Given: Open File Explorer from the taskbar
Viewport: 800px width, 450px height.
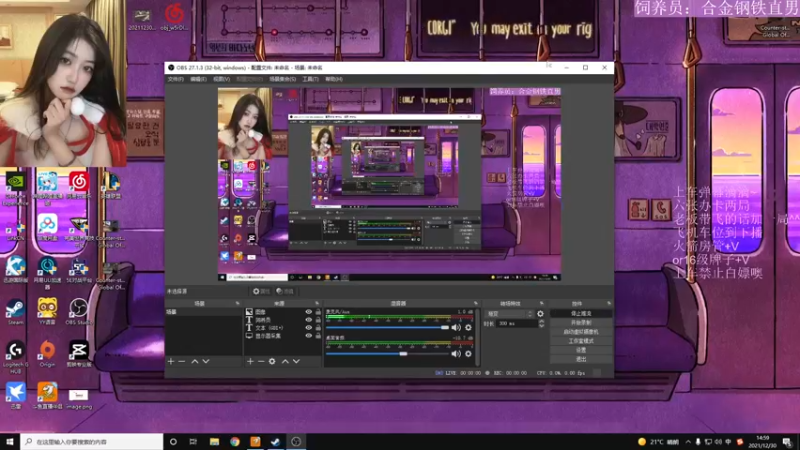Looking at the screenshot, I should click(x=214, y=442).
